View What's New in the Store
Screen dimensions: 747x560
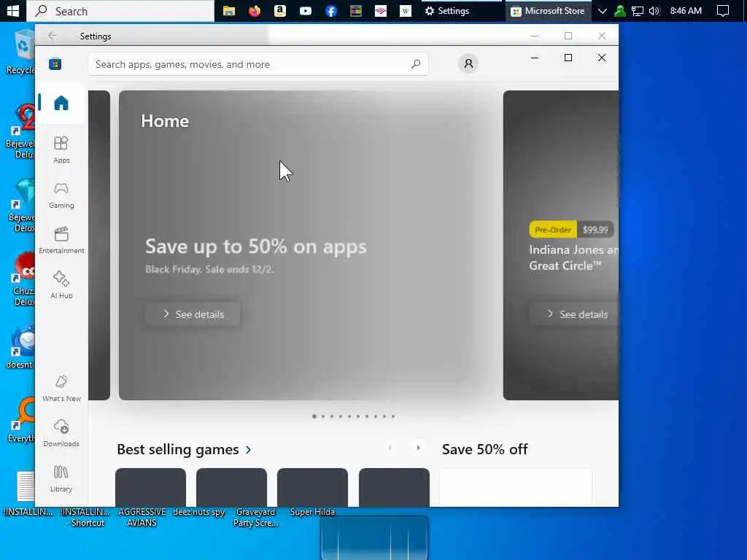pyautogui.click(x=61, y=388)
